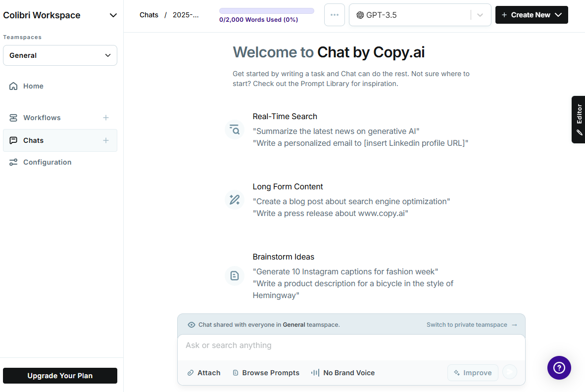Click Upgrade Your Plan button

click(60, 376)
